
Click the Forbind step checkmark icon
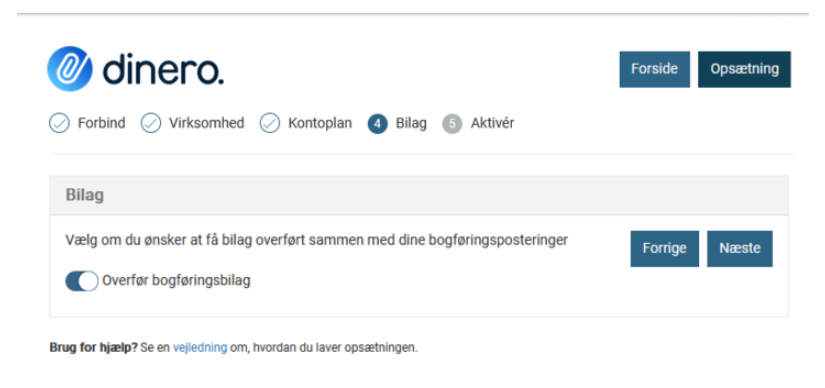click(59, 124)
